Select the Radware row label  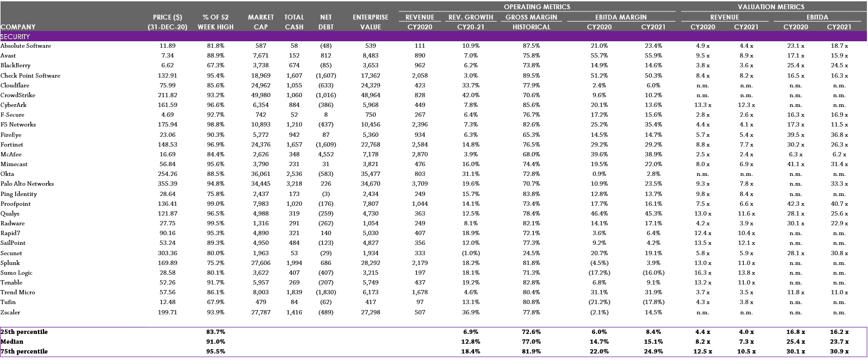[13, 223]
